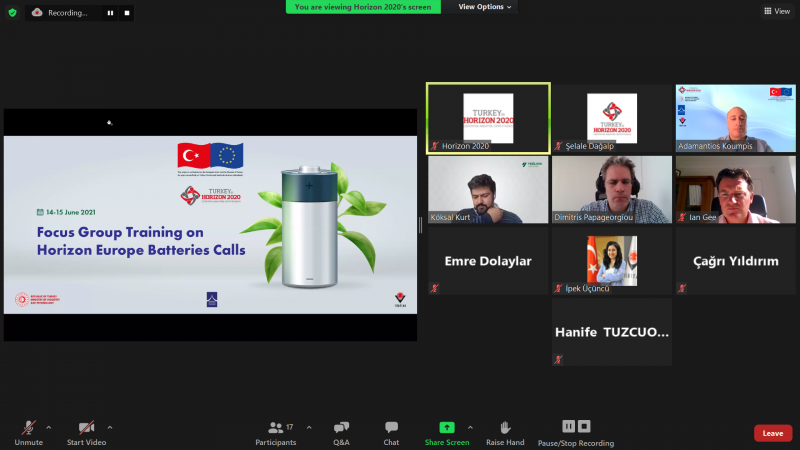Click the viewing Horizon 2020's screen banner
This screenshot has width=800, height=450.
[x=363, y=7]
